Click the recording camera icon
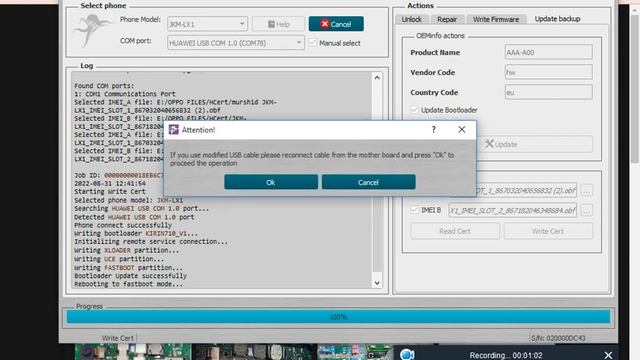The image size is (640, 360). [407, 354]
